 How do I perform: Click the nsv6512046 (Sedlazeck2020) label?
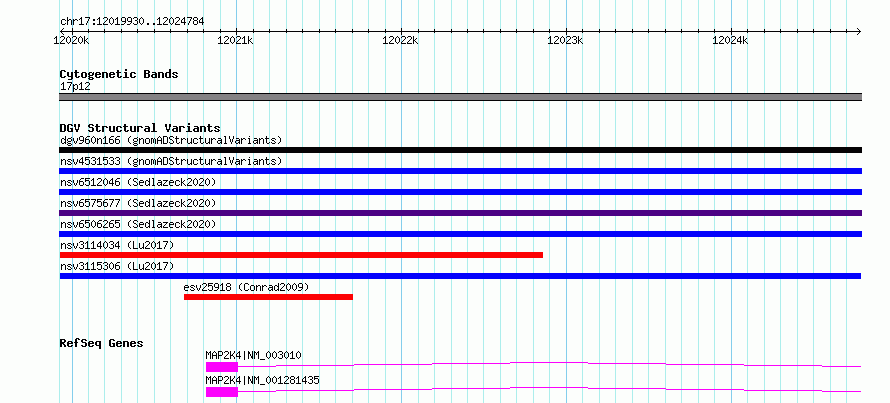(138, 182)
